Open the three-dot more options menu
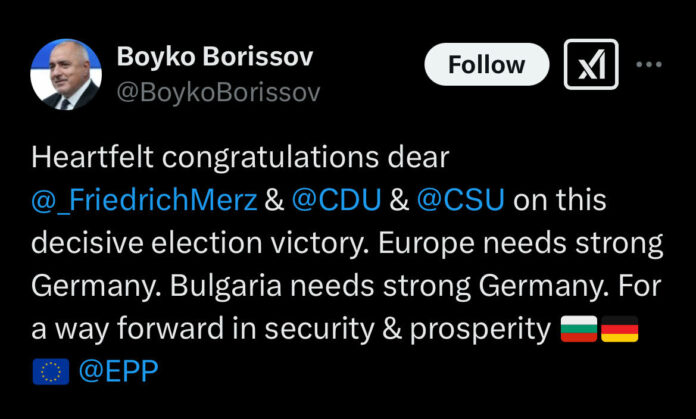 point(650,65)
